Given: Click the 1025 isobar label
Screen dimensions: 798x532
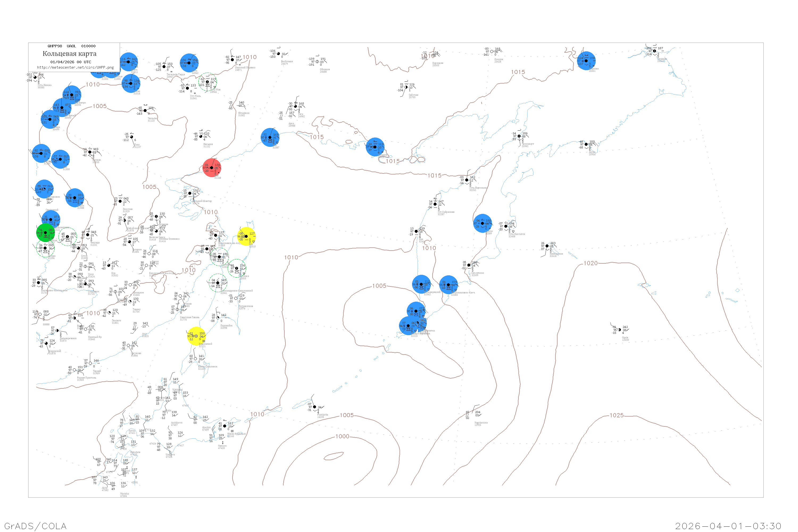Looking at the screenshot, I should [x=617, y=415].
